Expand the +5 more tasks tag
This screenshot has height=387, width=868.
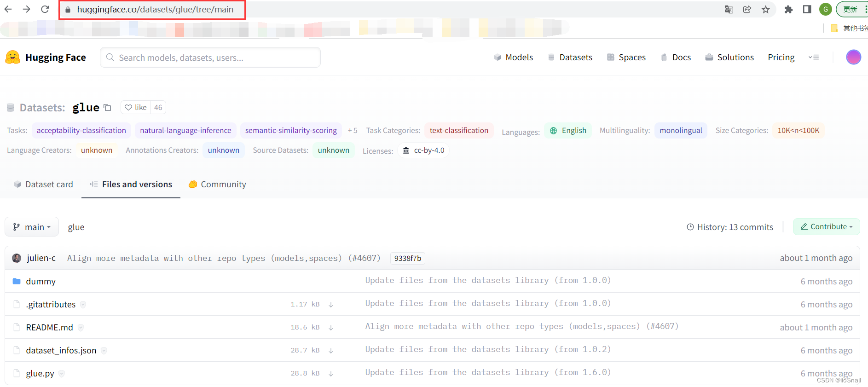click(353, 130)
